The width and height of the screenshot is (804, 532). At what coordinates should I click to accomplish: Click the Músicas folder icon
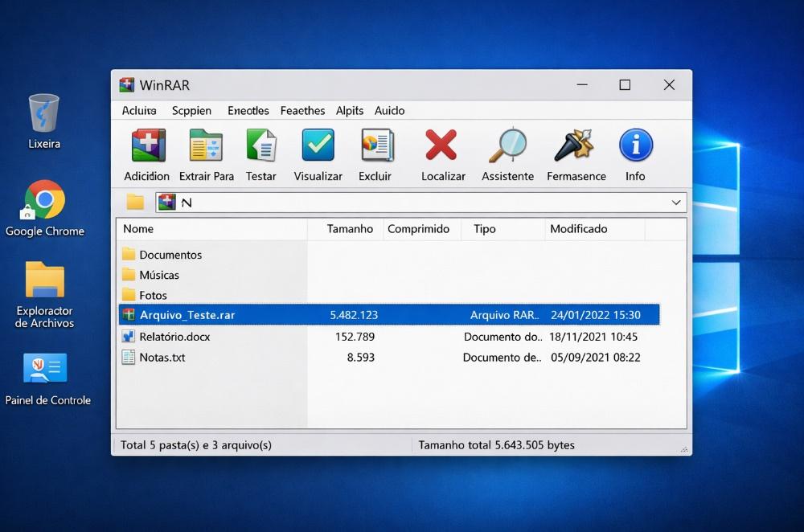[129, 275]
